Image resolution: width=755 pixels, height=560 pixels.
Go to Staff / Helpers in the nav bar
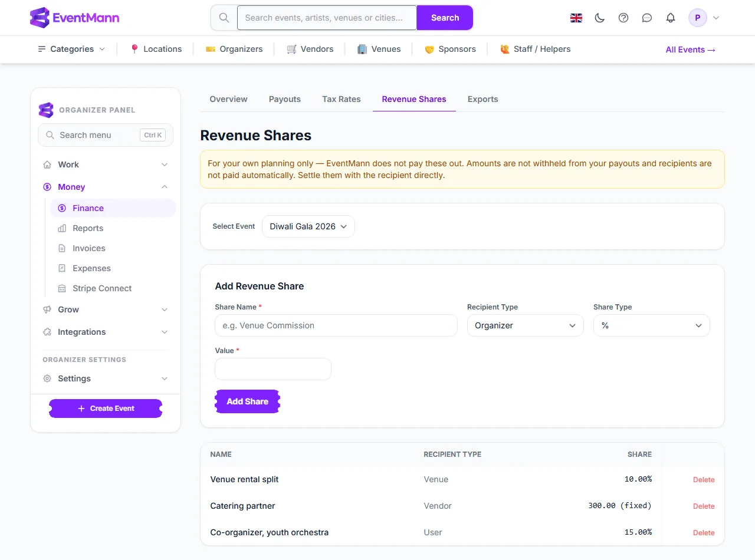coord(535,49)
